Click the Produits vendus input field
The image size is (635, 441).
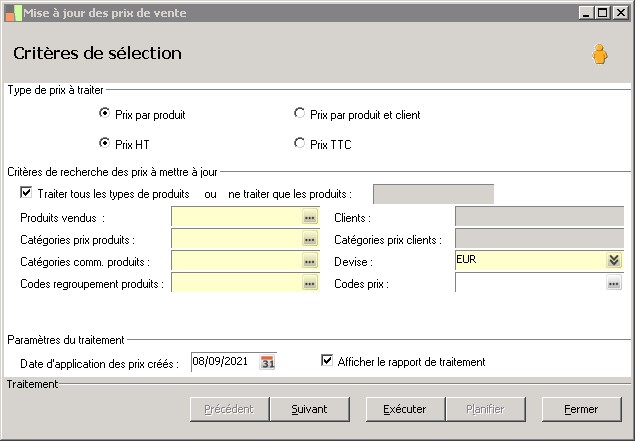coord(236,217)
